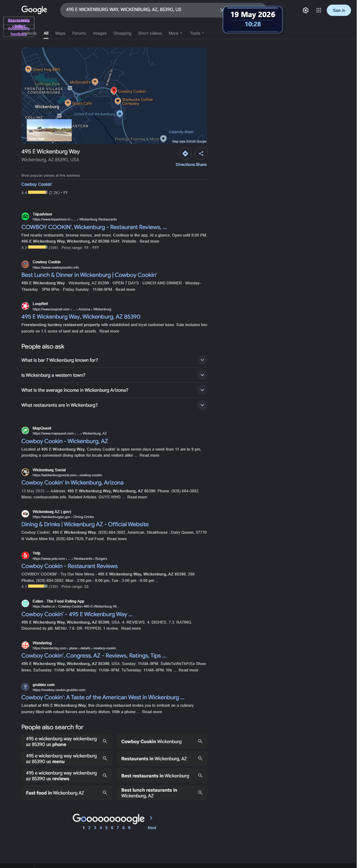The height and width of the screenshot is (868, 361).
Task: Open the Tools dropdown
Action: (197, 33)
